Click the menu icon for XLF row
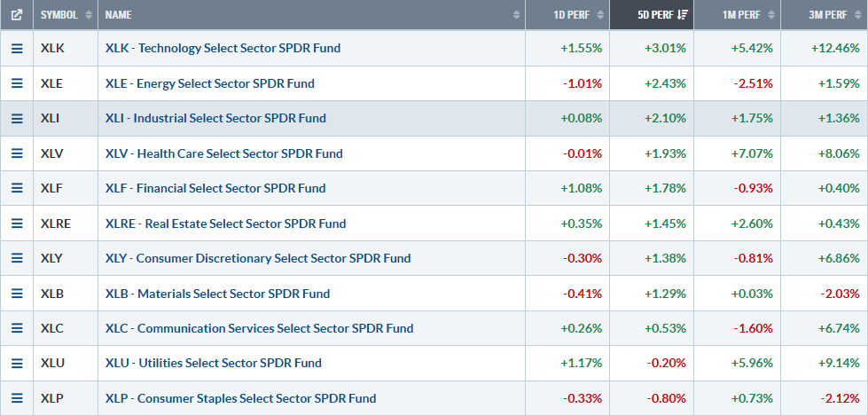This screenshot has width=868, height=416. tap(17, 188)
